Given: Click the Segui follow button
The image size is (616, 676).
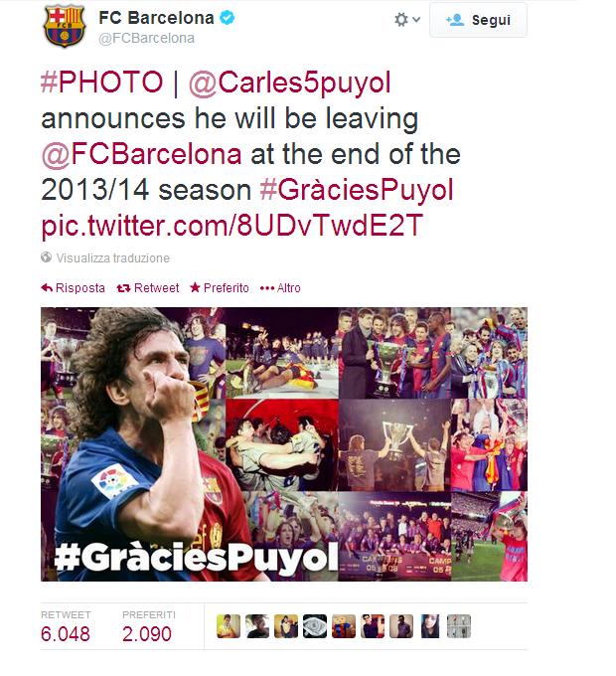Looking at the screenshot, I should click(x=478, y=20).
